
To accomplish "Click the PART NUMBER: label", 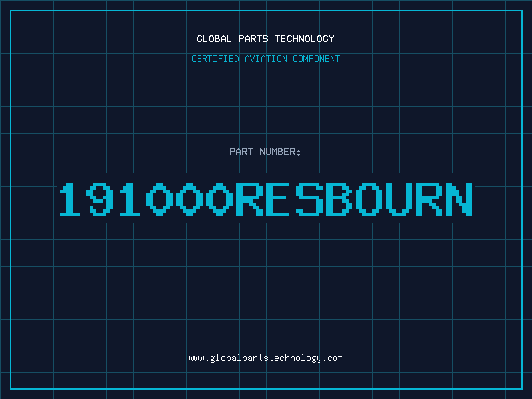I will [x=265, y=152].
